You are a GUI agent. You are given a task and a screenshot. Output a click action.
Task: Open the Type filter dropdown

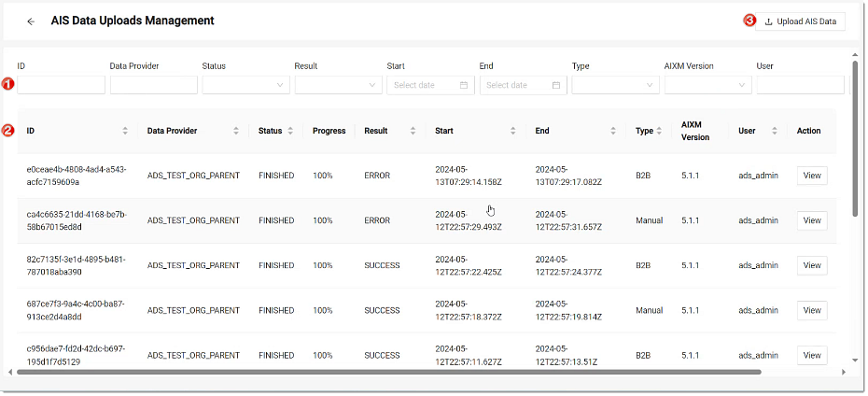tap(615, 85)
